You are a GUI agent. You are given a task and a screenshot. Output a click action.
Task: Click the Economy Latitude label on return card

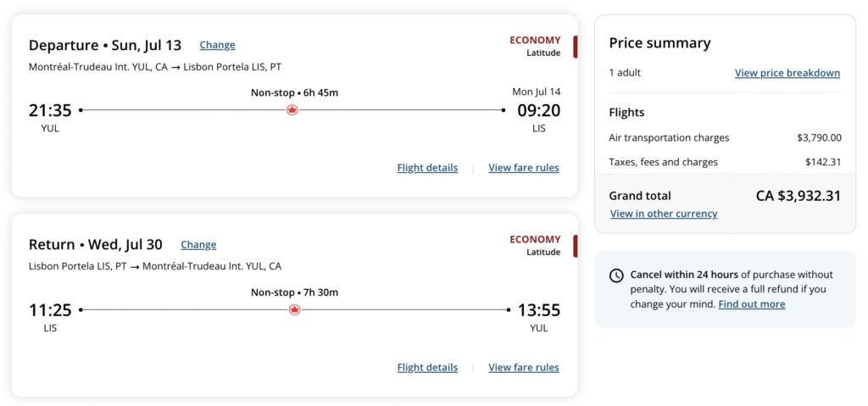pos(535,245)
